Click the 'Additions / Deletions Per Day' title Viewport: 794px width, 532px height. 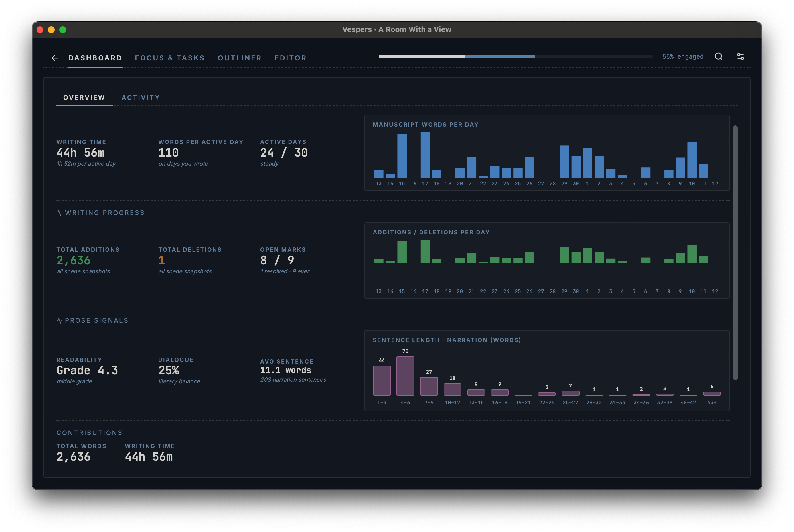431,232
